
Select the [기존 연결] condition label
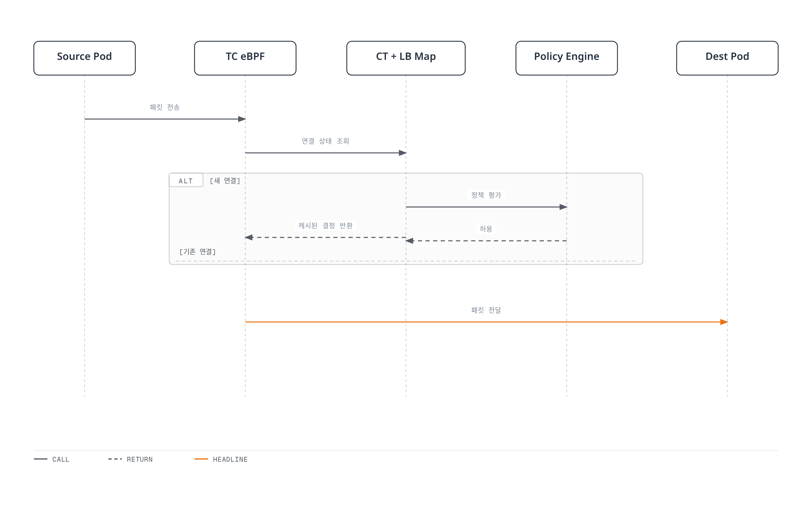pos(198,252)
